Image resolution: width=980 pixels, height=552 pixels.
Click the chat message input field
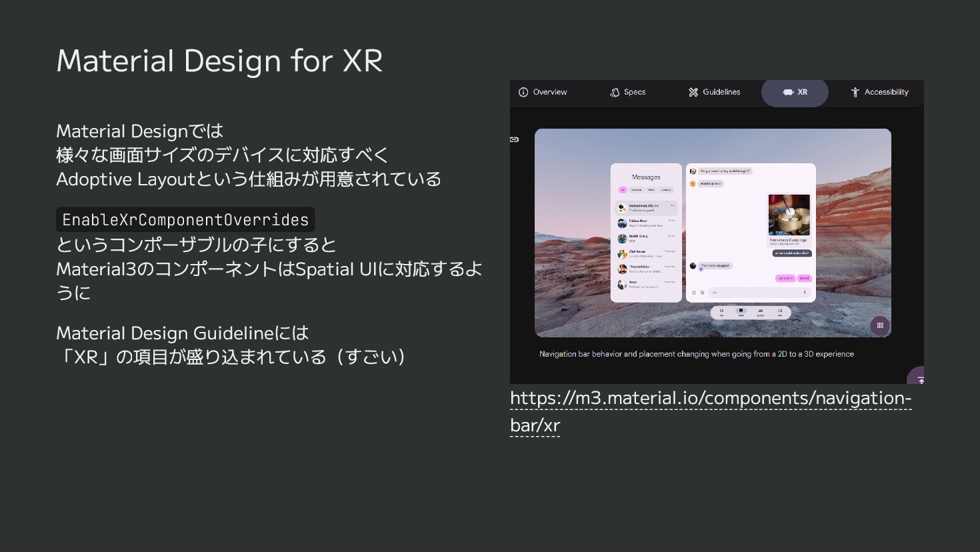tap(759, 292)
